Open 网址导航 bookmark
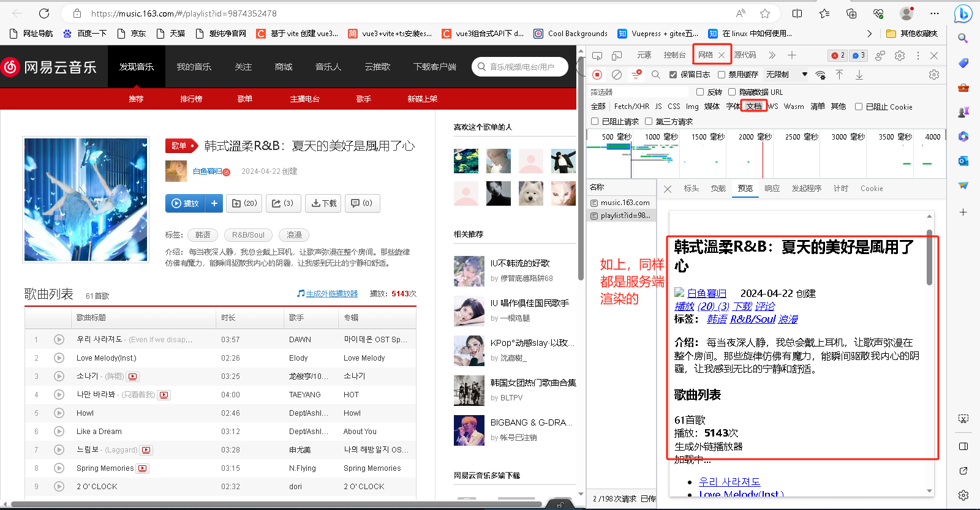Image resolution: width=980 pixels, height=510 pixels. point(32,34)
